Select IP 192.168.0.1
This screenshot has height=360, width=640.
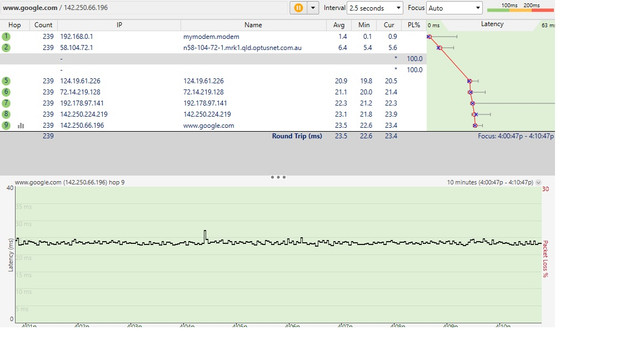coord(76,36)
